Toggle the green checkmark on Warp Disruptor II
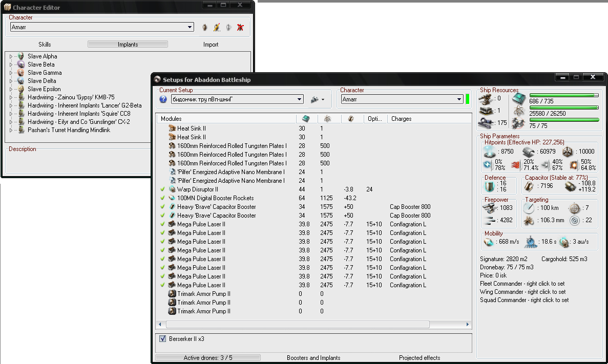608x364 pixels. (163, 189)
